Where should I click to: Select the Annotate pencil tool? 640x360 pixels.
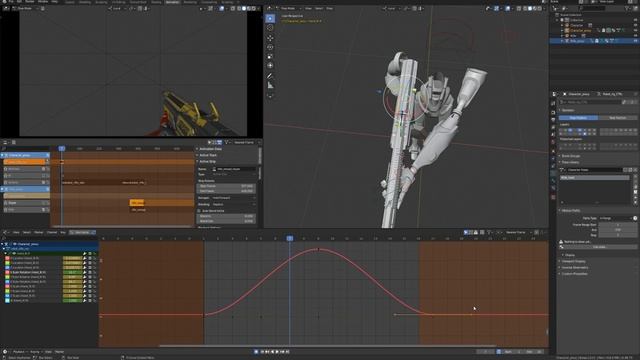[270, 76]
